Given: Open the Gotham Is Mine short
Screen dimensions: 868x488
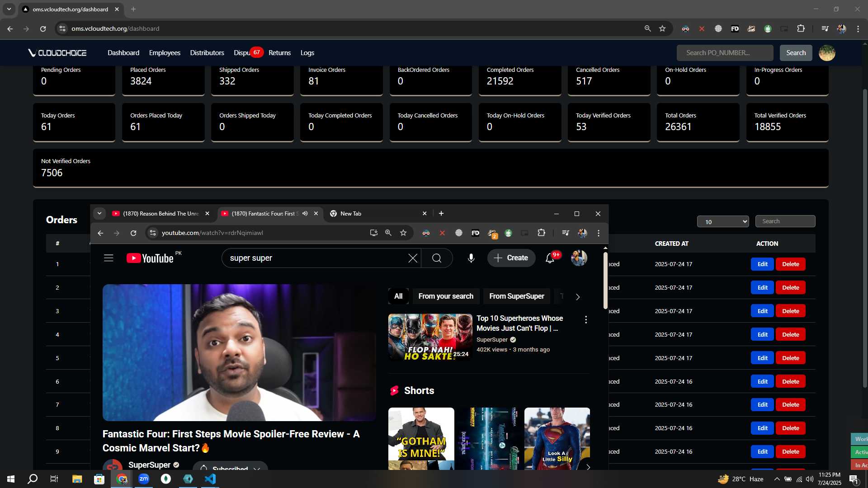Looking at the screenshot, I should (x=421, y=439).
